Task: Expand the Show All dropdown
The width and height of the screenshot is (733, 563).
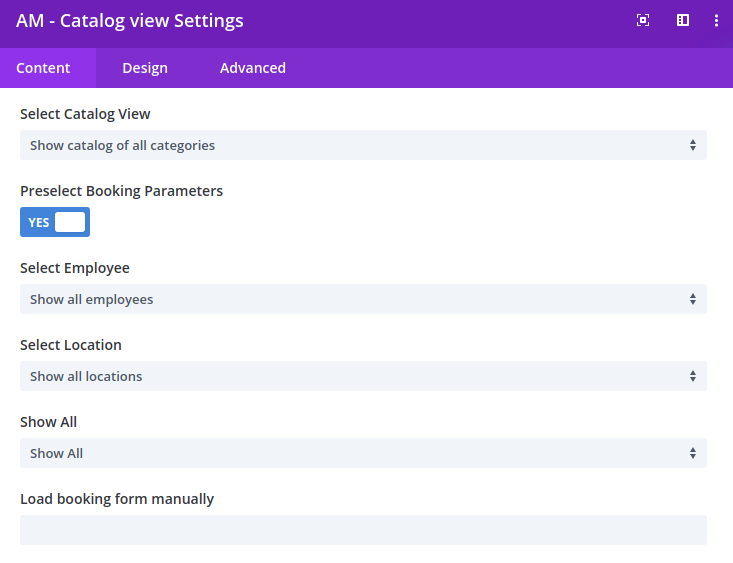Action: point(363,453)
